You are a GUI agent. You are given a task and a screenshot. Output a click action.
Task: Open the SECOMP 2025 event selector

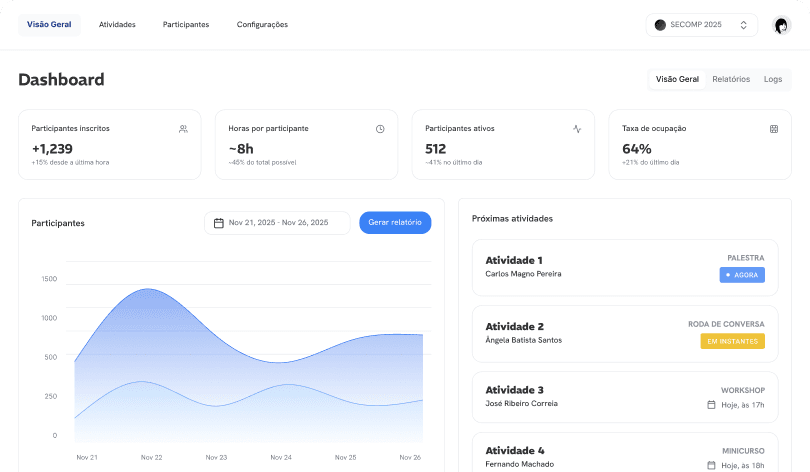click(702, 25)
